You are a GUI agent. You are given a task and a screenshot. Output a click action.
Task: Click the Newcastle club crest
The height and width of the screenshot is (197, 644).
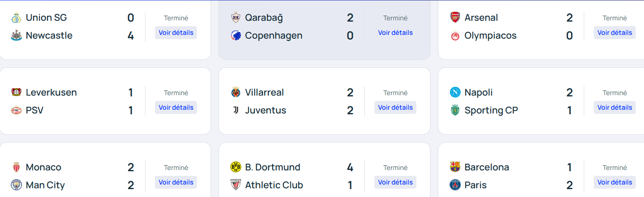click(16, 36)
